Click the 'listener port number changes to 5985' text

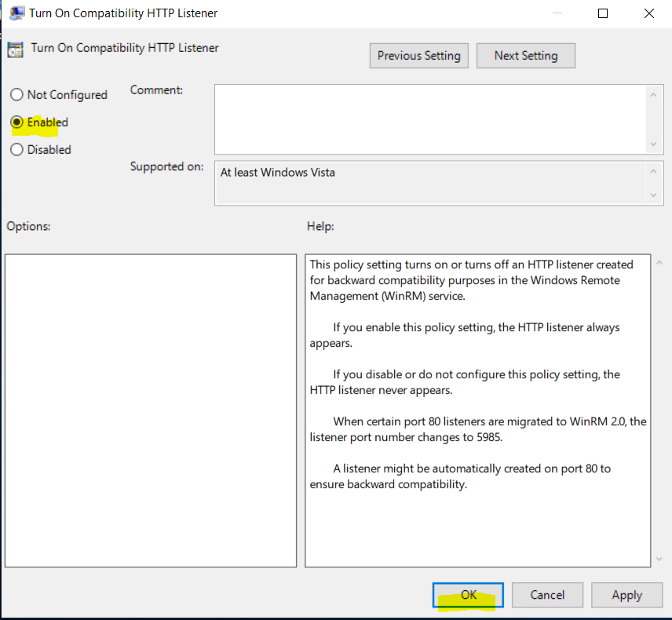[406, 437]
